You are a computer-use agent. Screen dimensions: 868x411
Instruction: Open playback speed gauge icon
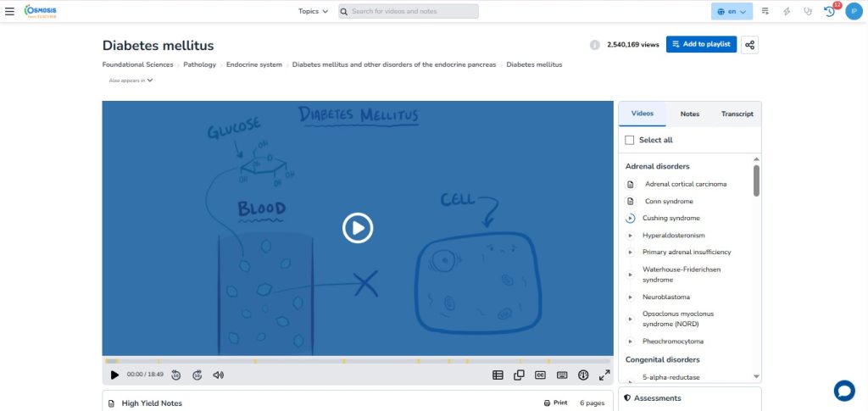coord(583,375)
